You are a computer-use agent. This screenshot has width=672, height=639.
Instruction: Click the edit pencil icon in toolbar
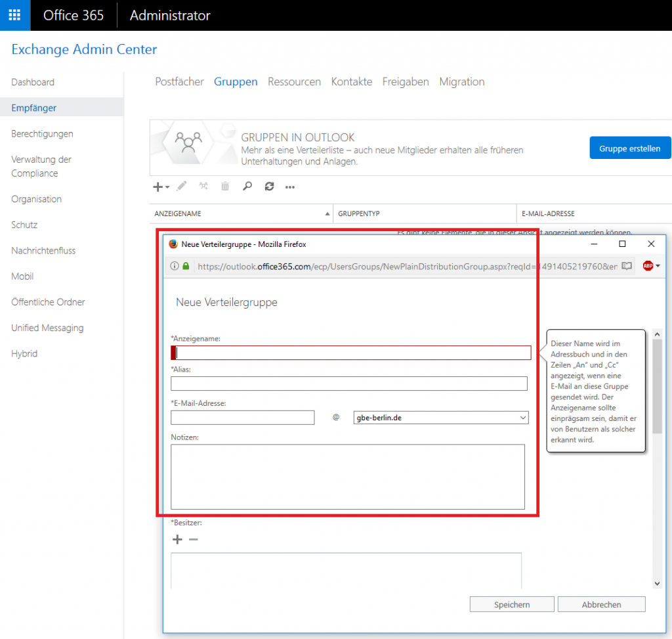182,186
